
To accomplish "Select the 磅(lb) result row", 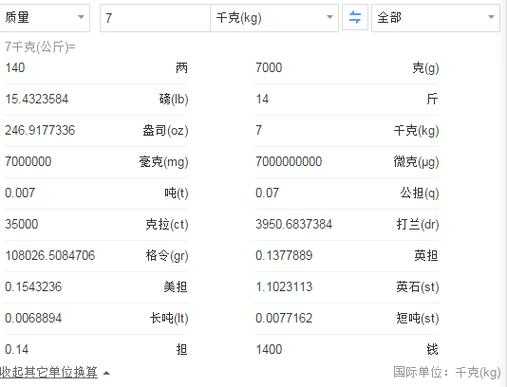I will click(96, 99).
